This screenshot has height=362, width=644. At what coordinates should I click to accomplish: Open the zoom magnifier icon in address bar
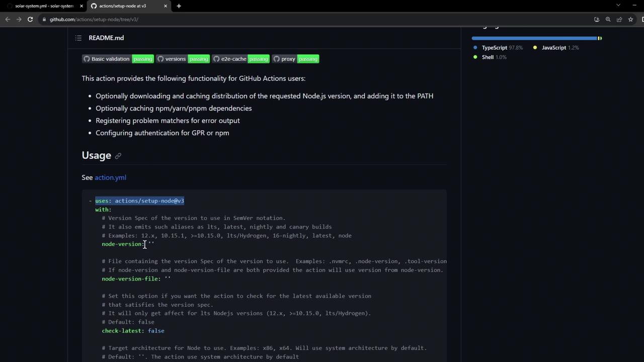tap(608, 19)
